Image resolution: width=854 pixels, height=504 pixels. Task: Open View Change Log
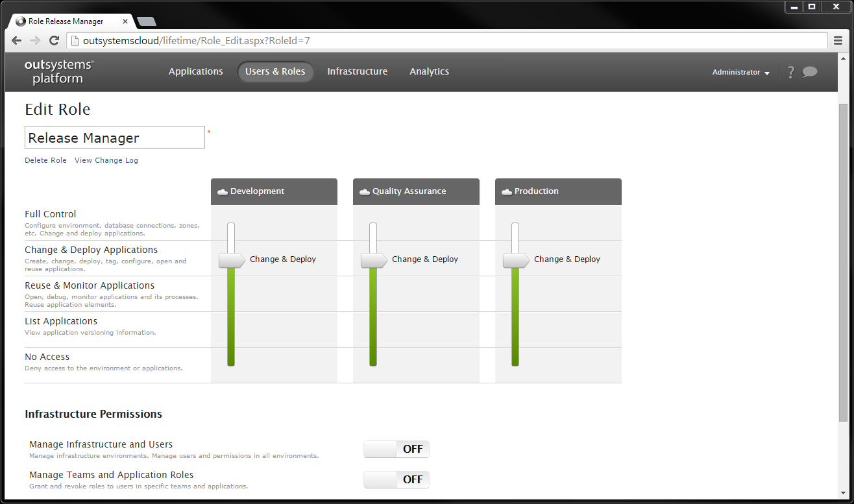(106, 160)
